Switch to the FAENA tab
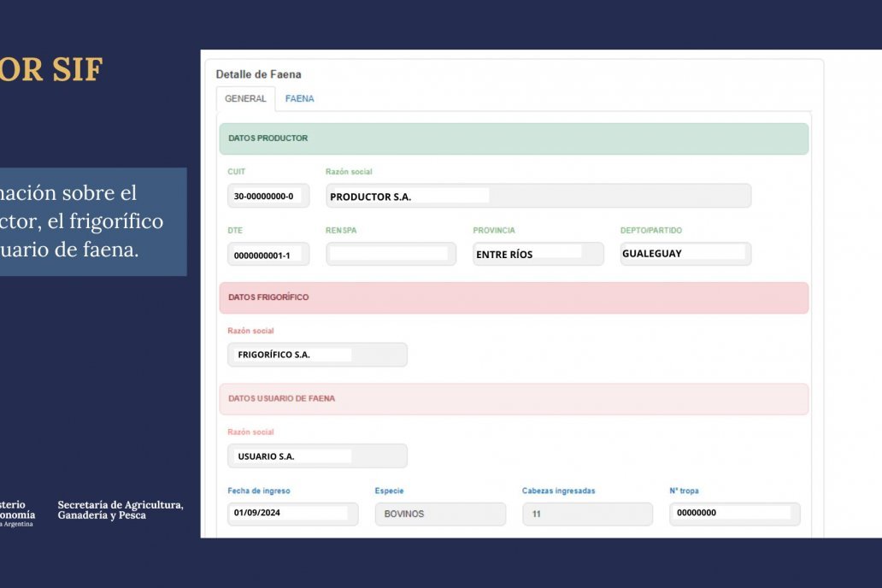The height and width of the screenshot is (588, 882). click(x=299, y=99)
